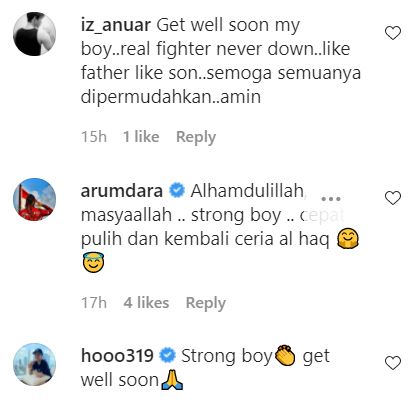Open iz_anuar's profile picture
The image size is (415, 412).
34,34
